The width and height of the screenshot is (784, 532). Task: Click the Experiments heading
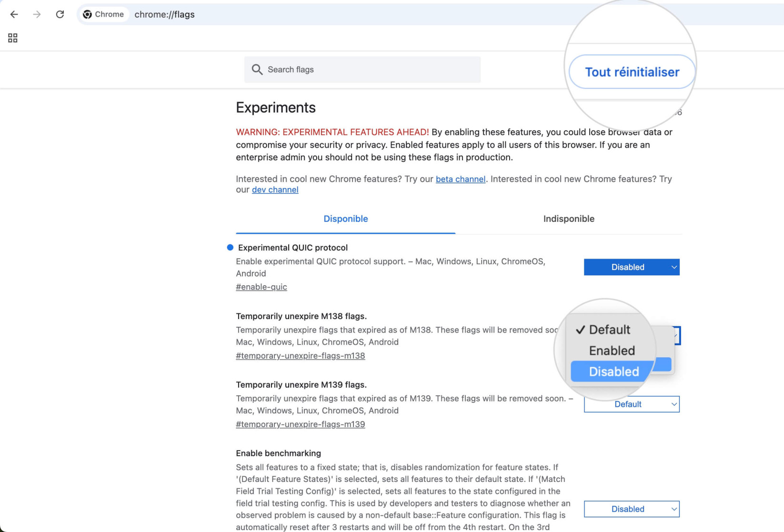click(x=276, y=108)
